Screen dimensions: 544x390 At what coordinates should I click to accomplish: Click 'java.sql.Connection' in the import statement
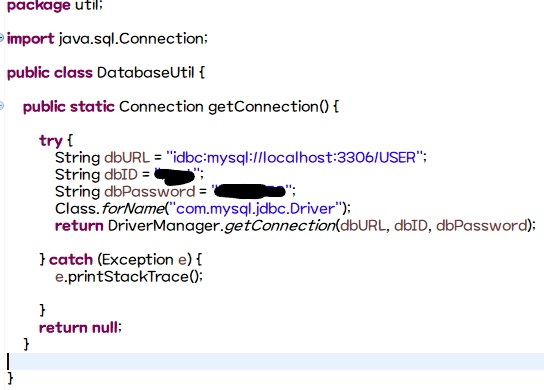pyautogui.click(x=131, y=39)
